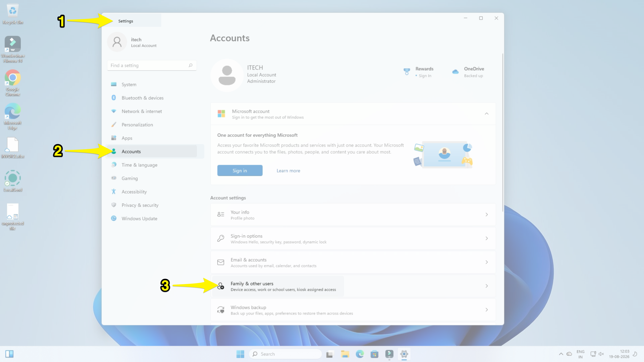
Task: Click the taskbar Search box
Action: tap(286, 354)
